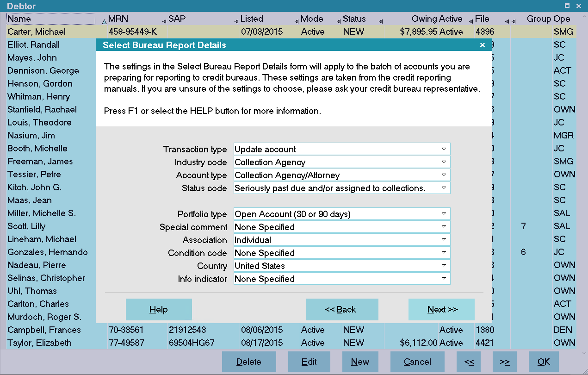Click the arrow icon left of Status header
Screen dimensions: 588x375
point(339,21)
